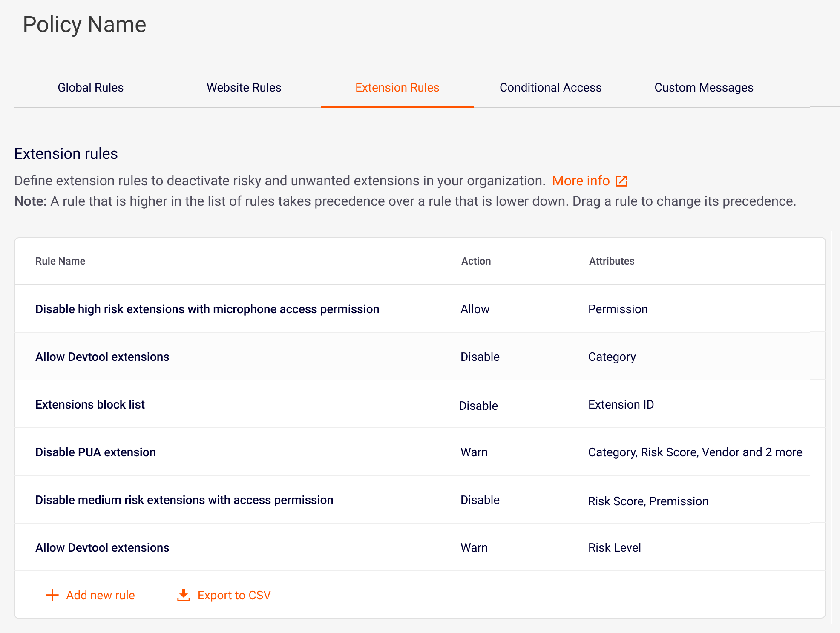840x633 pixels.
Task: Select the Extension Rules tab
Action: point(397,88)
